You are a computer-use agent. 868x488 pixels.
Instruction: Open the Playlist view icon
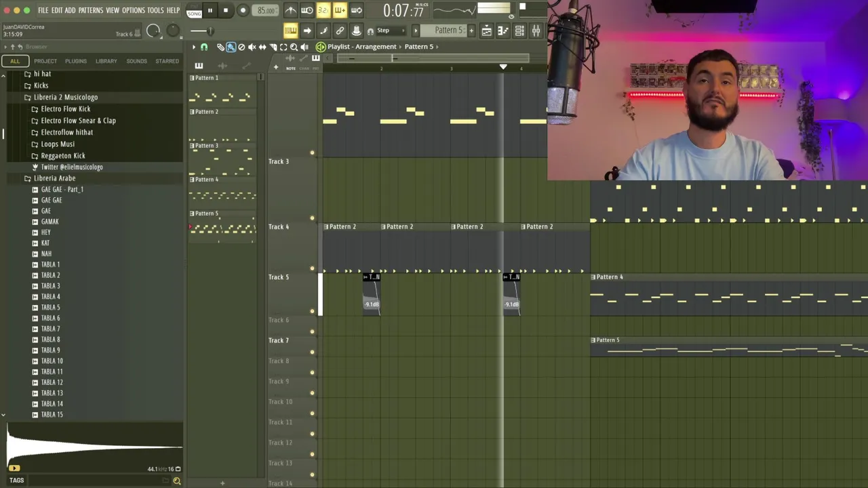coord(486,30)
